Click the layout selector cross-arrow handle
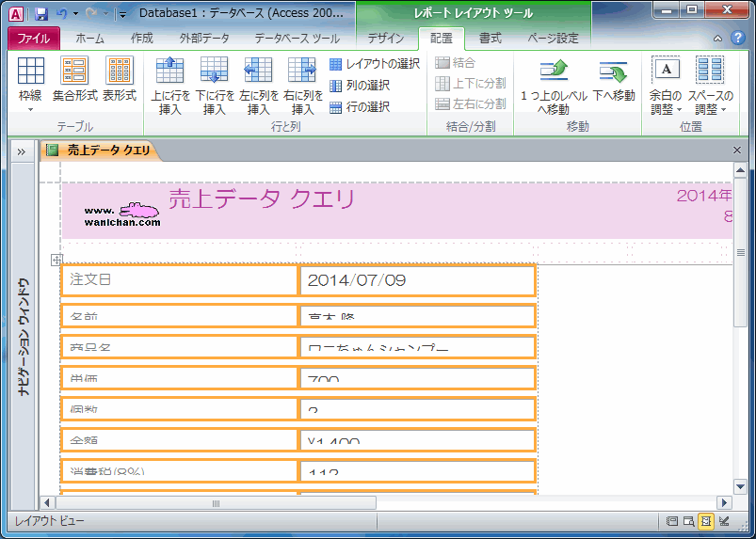Viewport: 756px width, 539px height. 56,261
